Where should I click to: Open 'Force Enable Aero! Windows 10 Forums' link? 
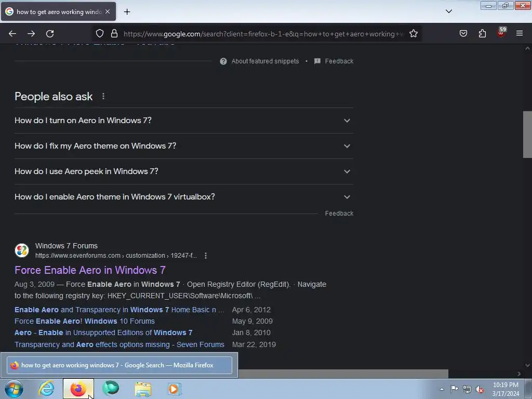tap(85, 321)
